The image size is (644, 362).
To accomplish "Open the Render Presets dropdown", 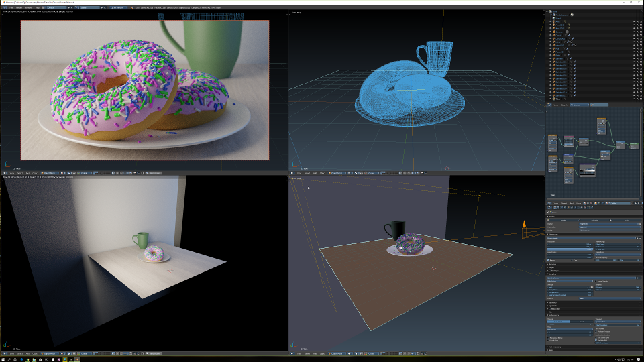I will (x=591, y=238).
